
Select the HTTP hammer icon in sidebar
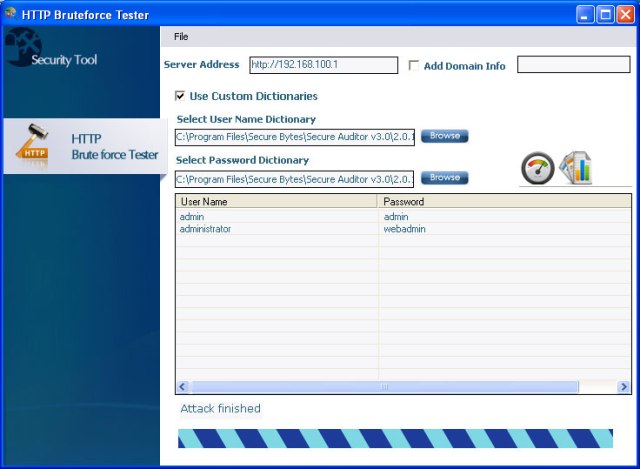(33, 147)
